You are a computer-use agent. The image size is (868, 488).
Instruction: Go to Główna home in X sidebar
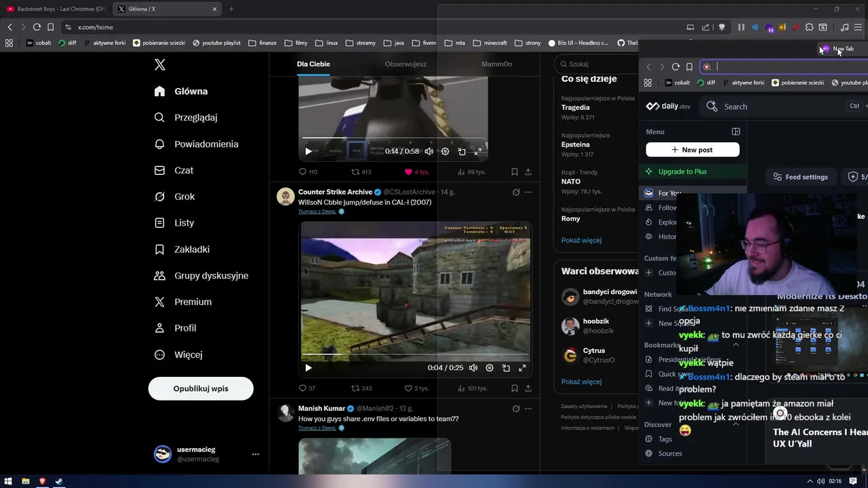click(181, 91)
